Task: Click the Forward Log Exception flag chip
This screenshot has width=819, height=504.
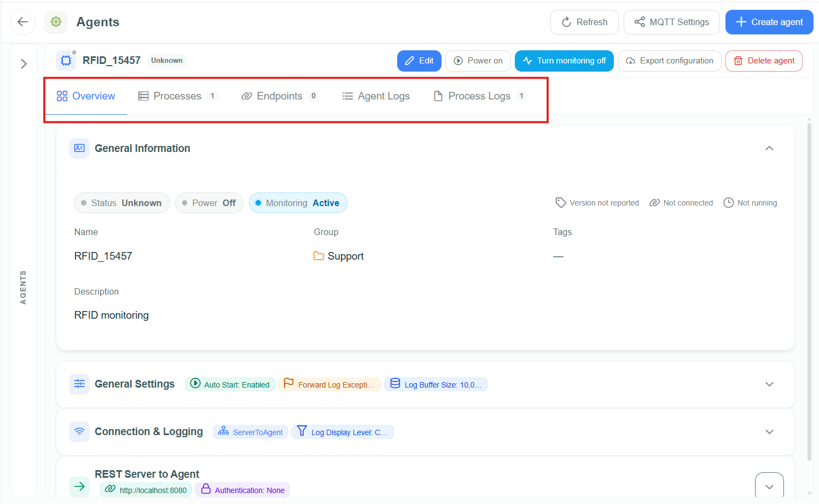Action: [329, 384]
